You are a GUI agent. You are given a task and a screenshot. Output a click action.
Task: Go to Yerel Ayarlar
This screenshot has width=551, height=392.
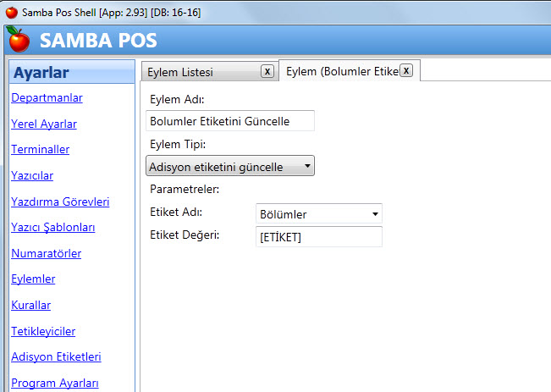(44, 124)
